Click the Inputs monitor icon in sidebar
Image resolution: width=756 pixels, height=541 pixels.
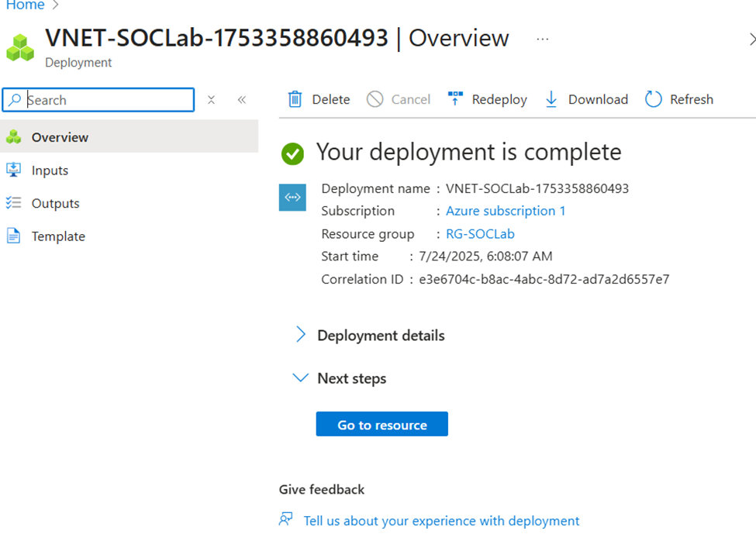coord(13,170)
